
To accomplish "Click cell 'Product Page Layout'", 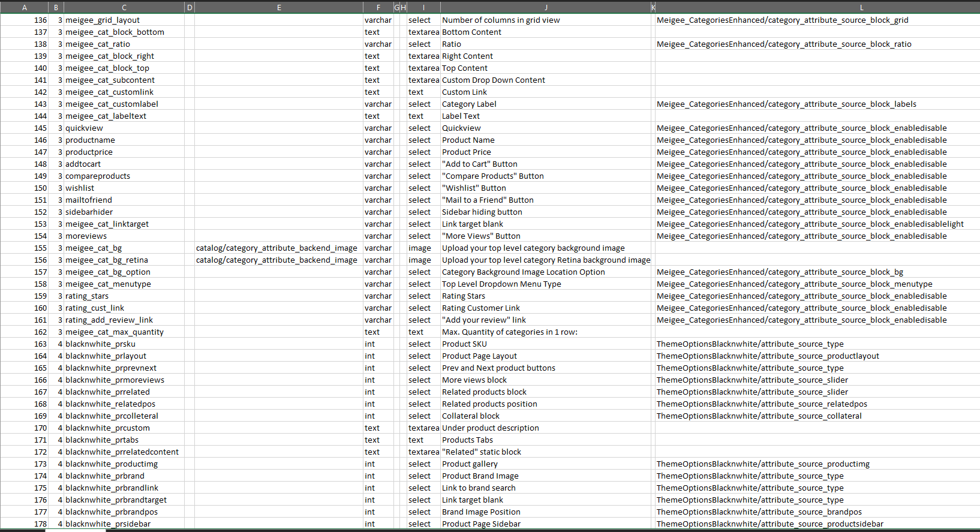I will [x=546, y=356].
